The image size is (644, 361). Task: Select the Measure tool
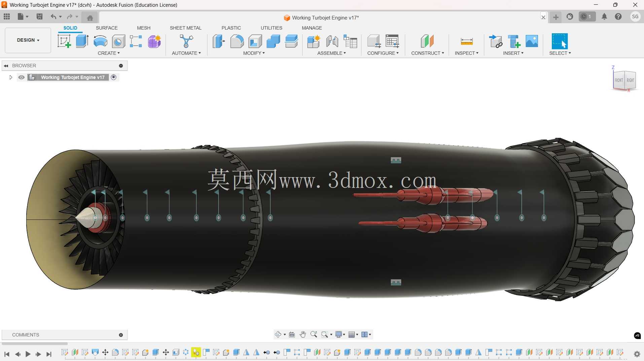coord(467,41)
